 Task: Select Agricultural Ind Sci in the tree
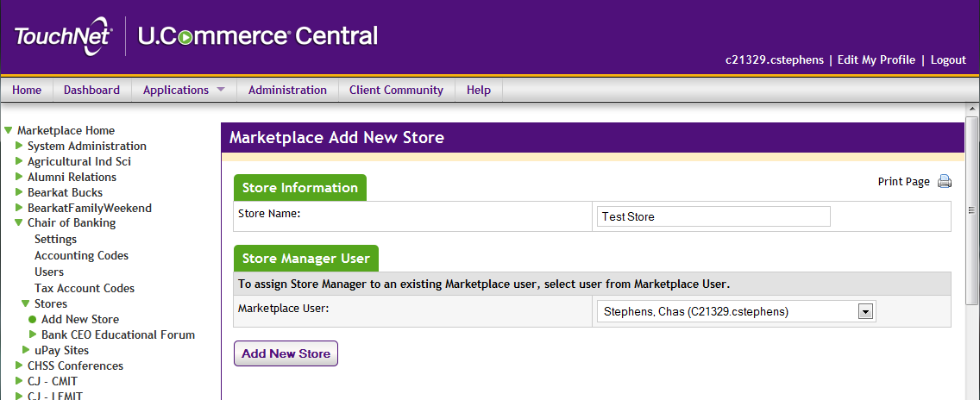[79, 161]
